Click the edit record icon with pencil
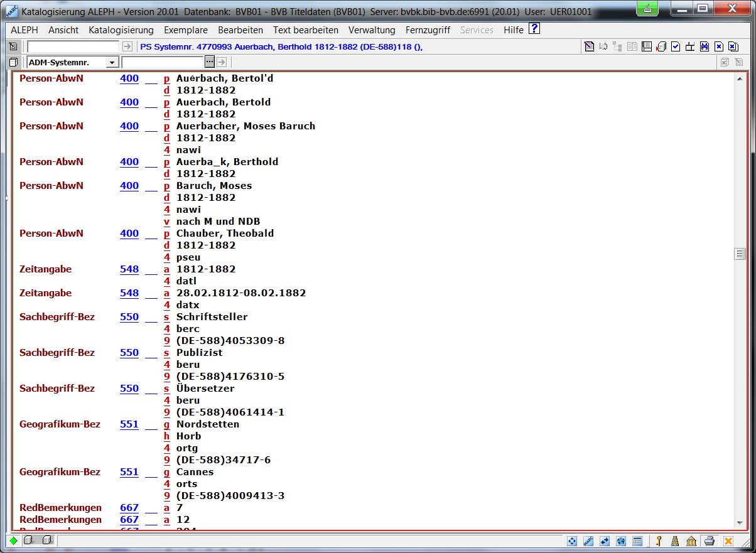Viewport: 756px width, 553px height. 589,46
